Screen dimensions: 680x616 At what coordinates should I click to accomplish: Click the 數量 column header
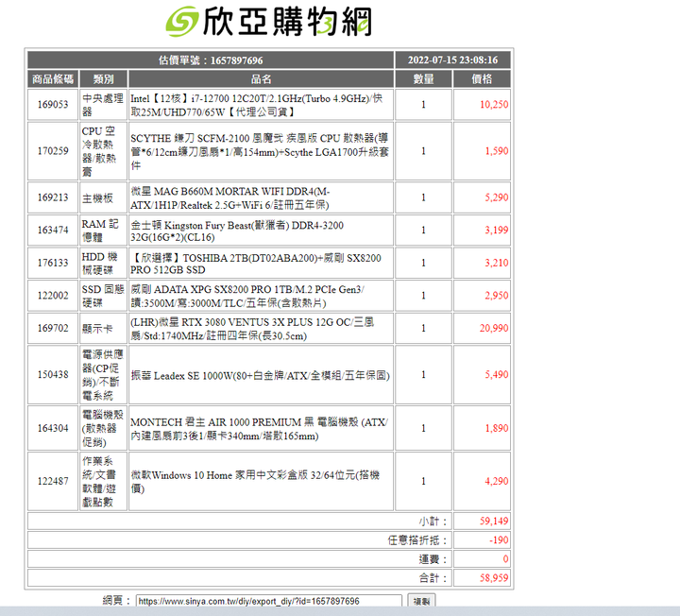click(424, 79)
